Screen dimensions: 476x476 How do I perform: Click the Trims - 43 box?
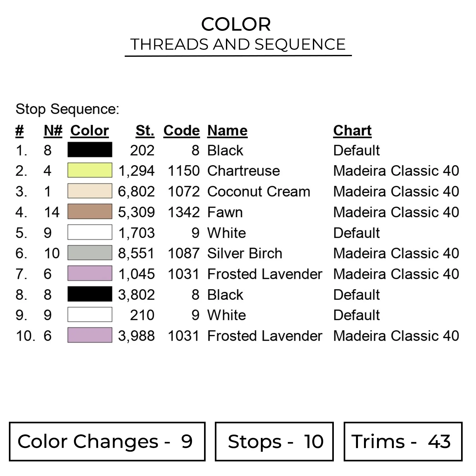(x=403, y=441)
